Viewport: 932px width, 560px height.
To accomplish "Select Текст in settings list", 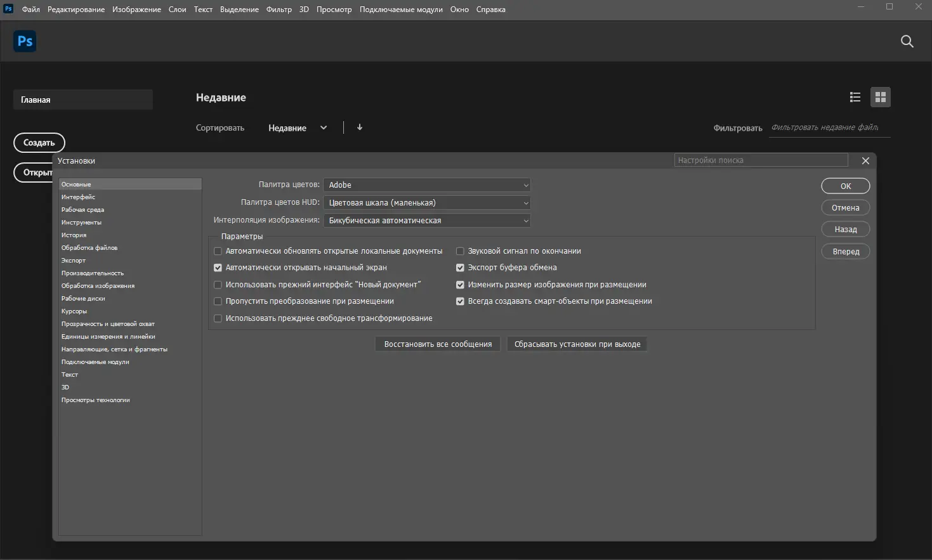I will pos(130,375).
